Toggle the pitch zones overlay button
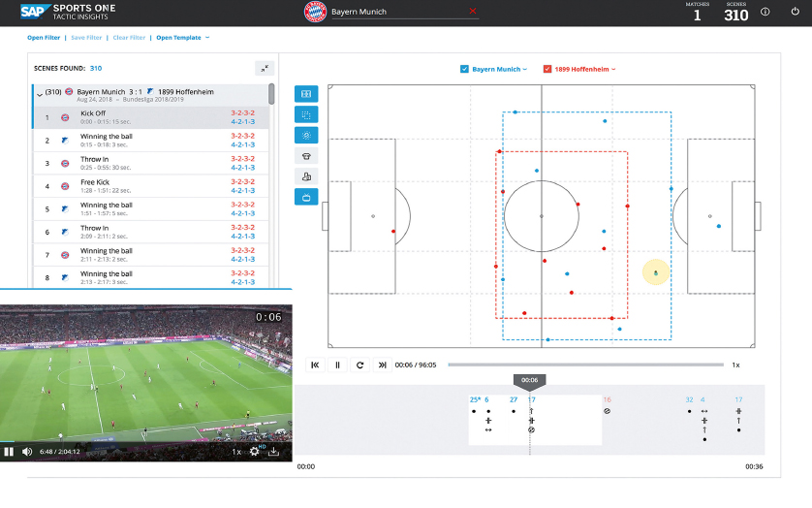Viewport: 812px width, 508px height. [x=306, y=94]
